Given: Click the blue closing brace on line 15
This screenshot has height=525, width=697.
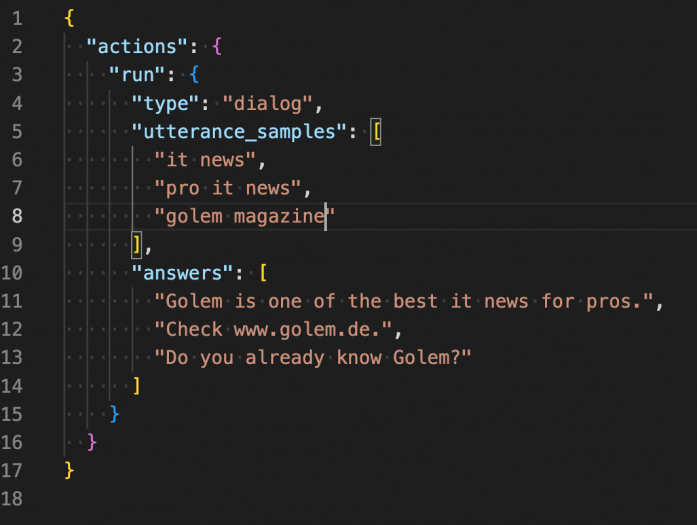Looking at the screenshot, I should pos(114,414).
